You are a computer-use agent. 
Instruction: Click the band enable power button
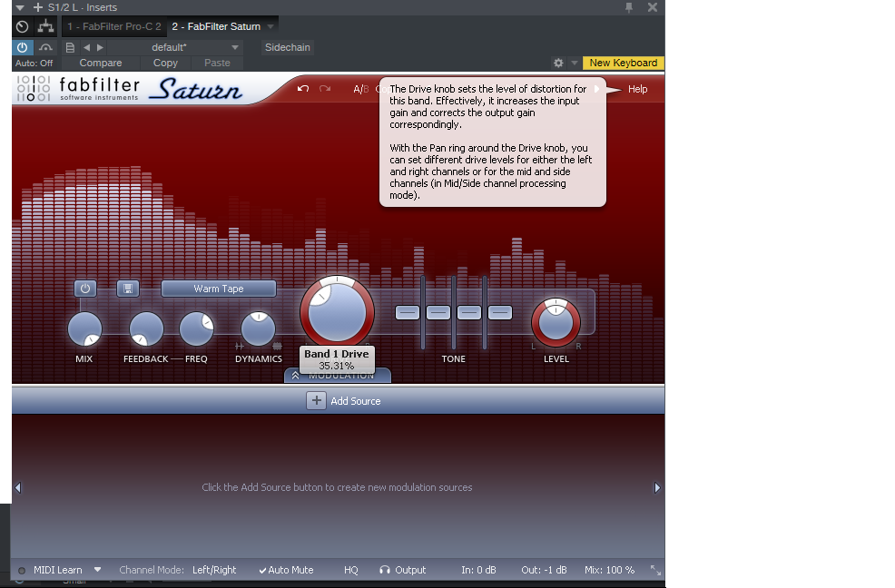[85, 289]
